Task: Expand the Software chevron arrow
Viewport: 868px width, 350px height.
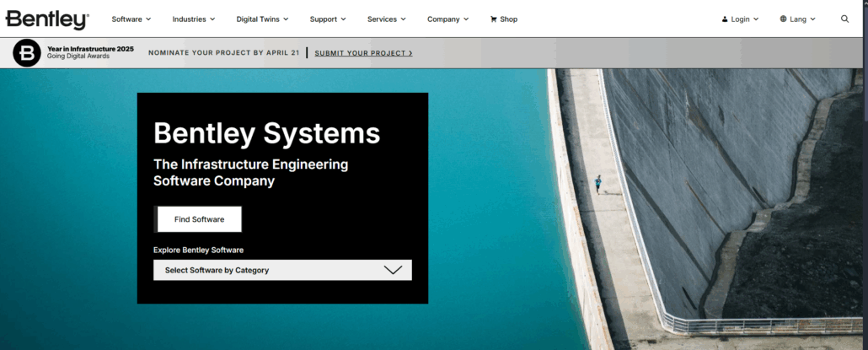Action: pyautogui.click(x=148, y=19)
